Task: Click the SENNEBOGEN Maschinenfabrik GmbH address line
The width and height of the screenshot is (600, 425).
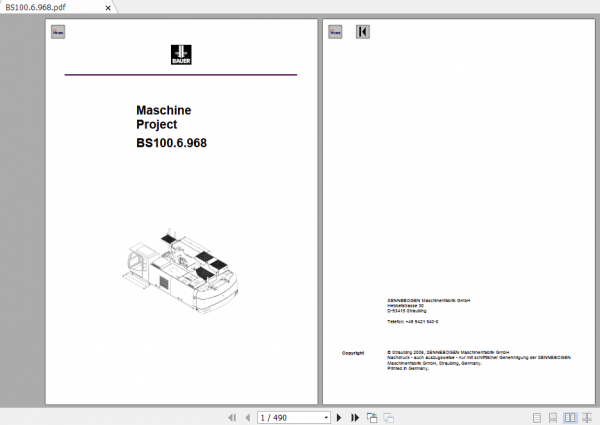Action: click(429, 300)
